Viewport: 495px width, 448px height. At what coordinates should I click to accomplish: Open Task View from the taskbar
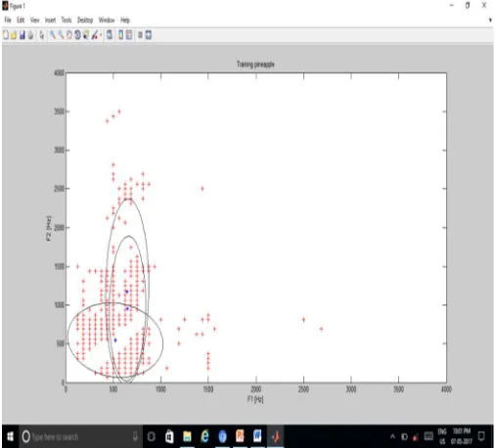click(152, 436)
